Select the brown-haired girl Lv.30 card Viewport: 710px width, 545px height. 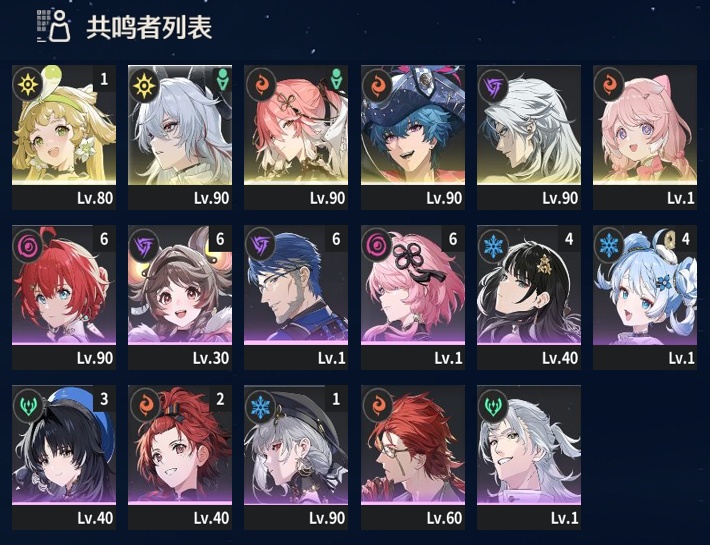tap(180, 297)
